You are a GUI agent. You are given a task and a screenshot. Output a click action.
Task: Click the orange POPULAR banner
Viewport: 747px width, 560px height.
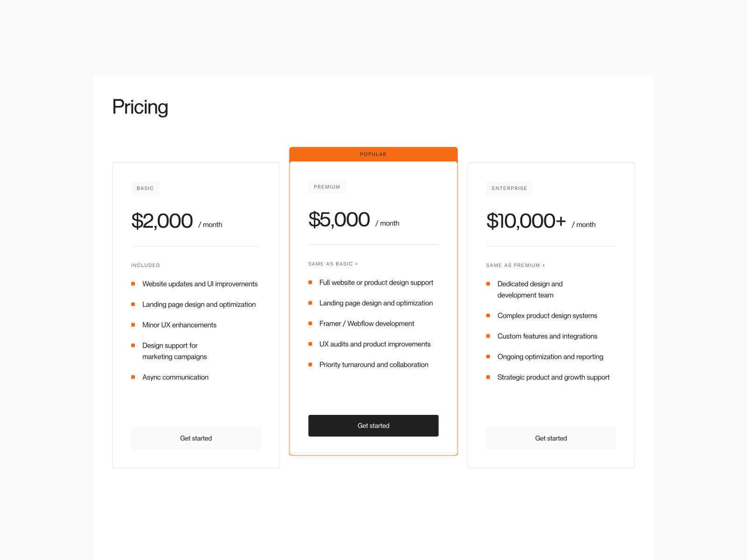373,154
